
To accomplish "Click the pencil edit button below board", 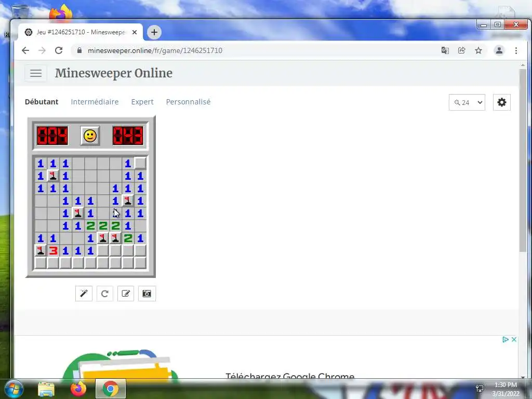I will point(126,294).
